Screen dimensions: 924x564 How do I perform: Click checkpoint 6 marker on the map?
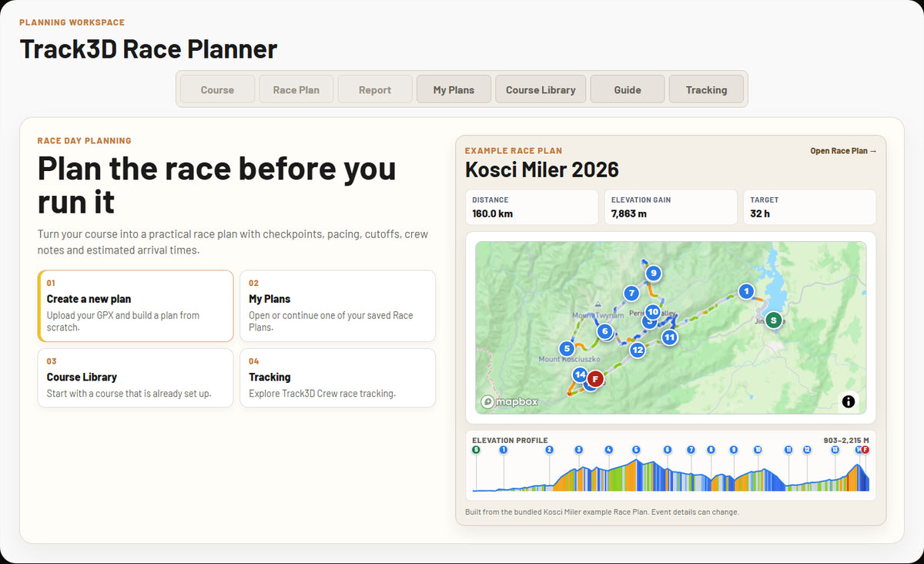point(604,331)
